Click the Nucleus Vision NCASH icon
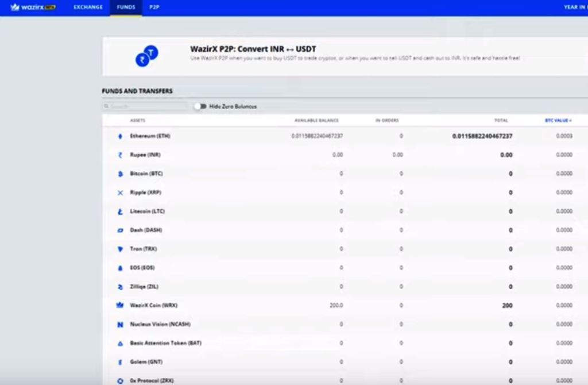The height and width of the screenshot is (385, 588). point(121,325)
